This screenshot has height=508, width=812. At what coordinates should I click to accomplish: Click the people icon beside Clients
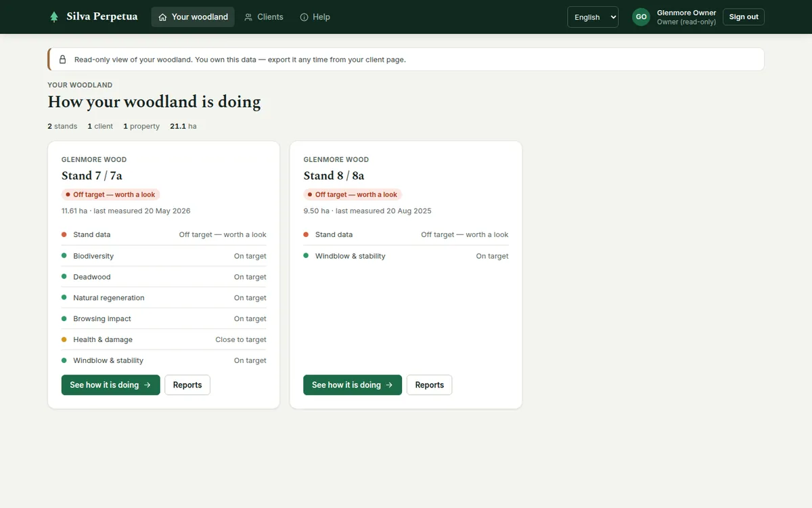(x=248, y=17)
